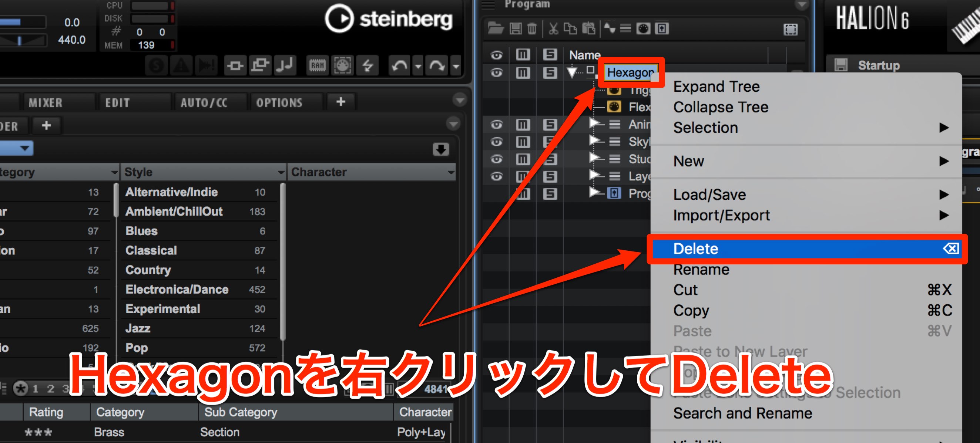Click the Undo arrow icon

pos(399,66)
